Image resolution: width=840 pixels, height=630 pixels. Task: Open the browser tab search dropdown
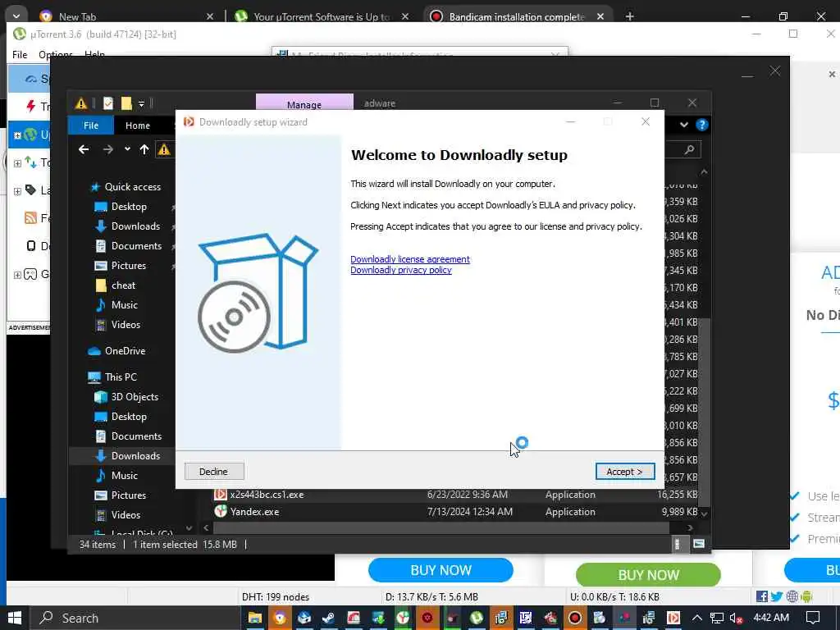[16, 16]
